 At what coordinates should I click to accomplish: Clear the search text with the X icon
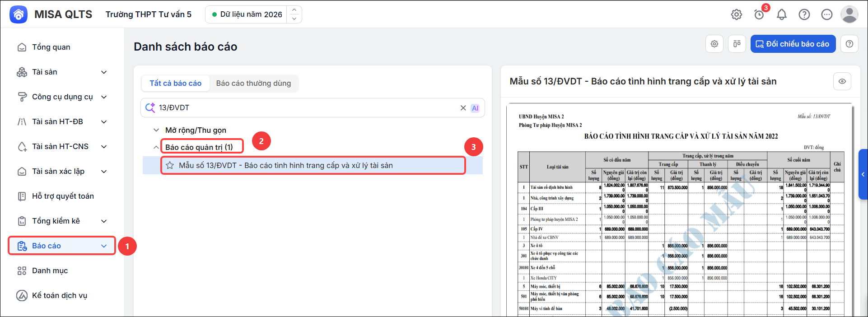pyautogui.click(x=463, y=108)
